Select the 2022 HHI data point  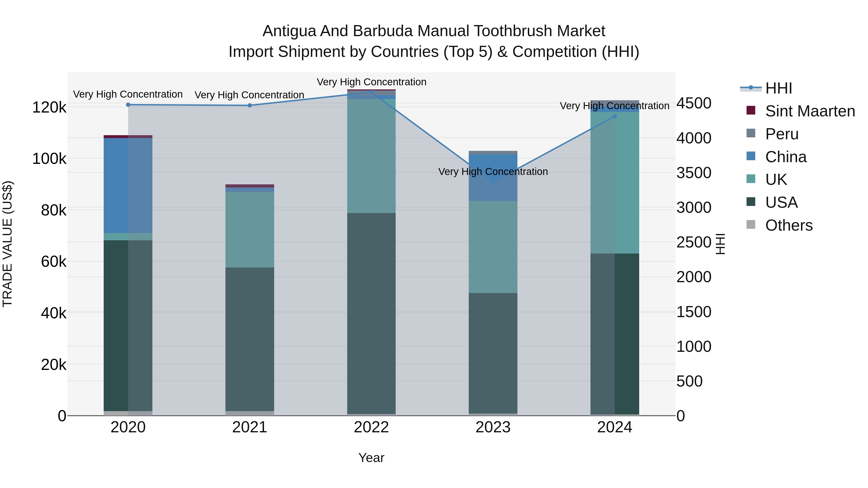tap(371, 92)
